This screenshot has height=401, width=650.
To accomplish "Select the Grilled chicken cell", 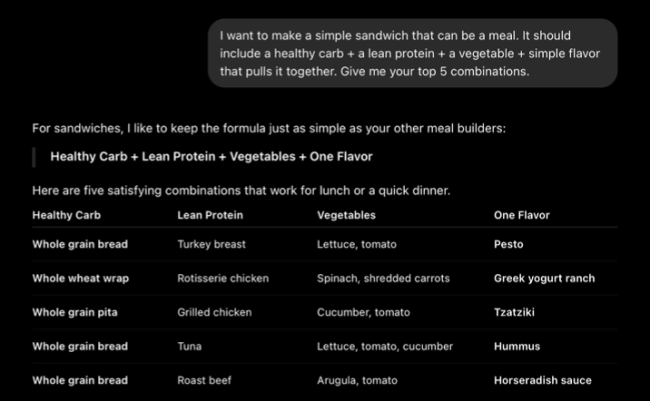I will (x=214, y=312).
